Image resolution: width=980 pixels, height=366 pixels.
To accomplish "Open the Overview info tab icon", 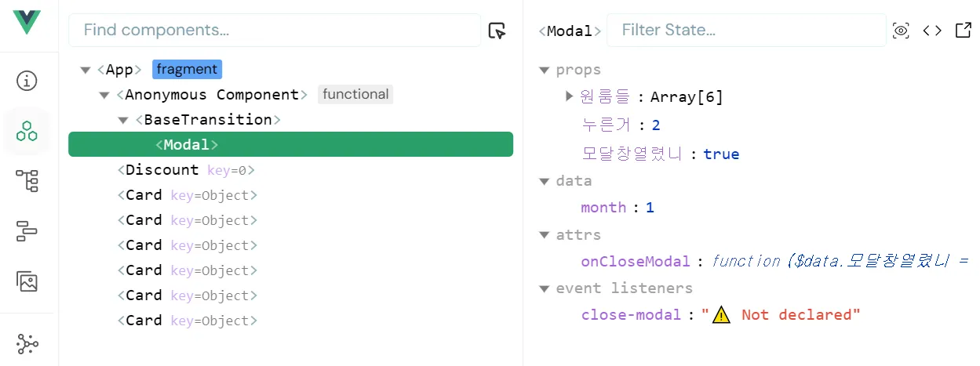I will (27, 81).
